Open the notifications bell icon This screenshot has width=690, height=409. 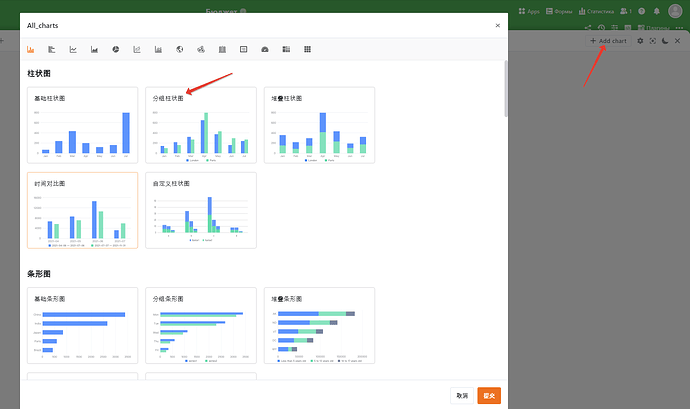point(657,11)
